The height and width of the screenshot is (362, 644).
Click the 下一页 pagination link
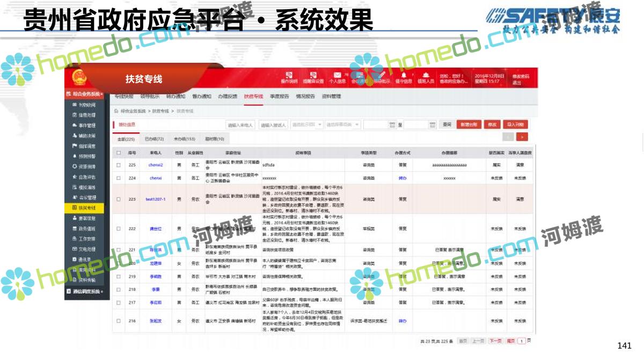click(x=495, y=341)
